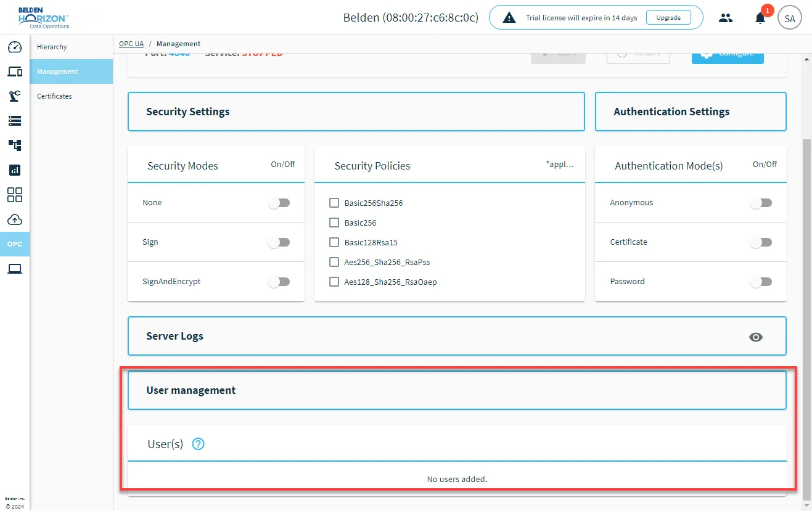Select the OPC icon in sidebar

(15, 244)
